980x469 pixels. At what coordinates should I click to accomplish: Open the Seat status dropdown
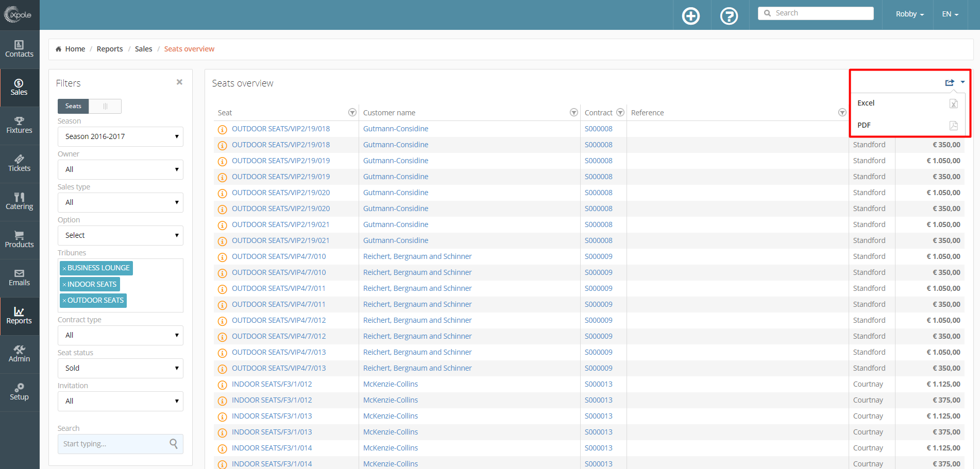point(121,368)
